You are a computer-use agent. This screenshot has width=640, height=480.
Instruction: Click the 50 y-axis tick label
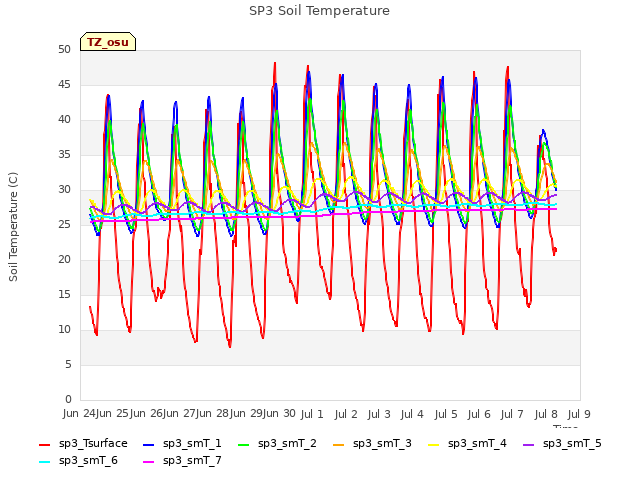pos(64,49)
